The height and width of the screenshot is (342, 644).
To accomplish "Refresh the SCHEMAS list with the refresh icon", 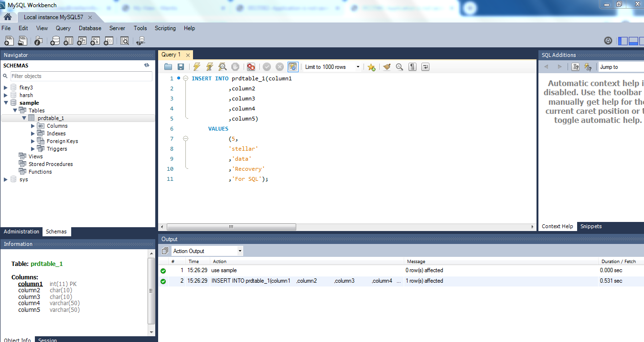I will pyautogui.click(x=147, y=66).
